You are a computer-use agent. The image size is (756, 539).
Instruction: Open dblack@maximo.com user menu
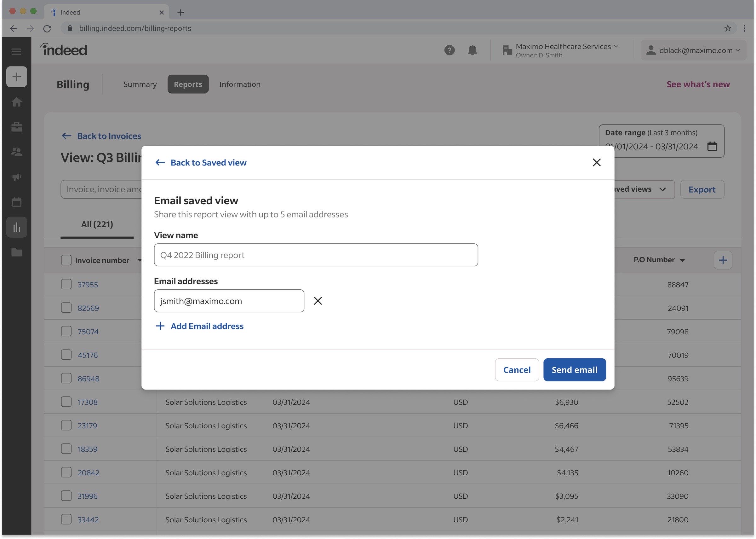693,50
